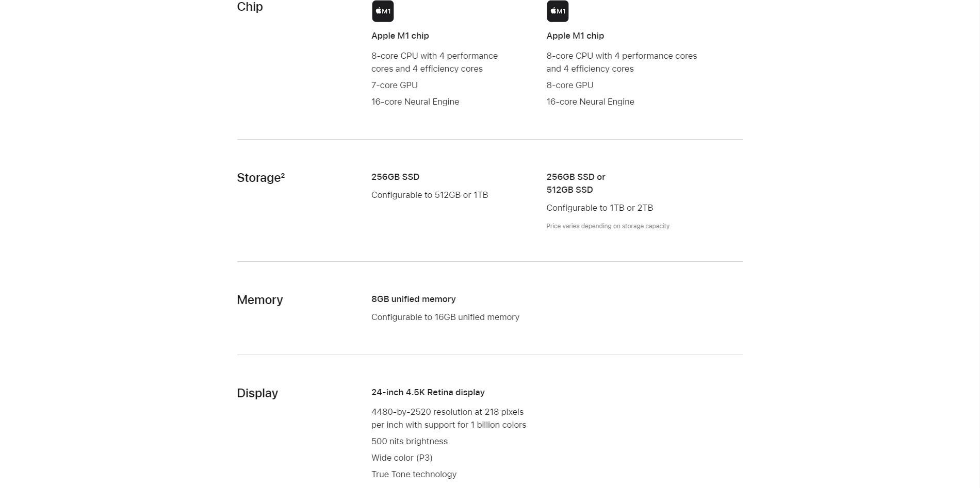The height and width of the screenshot is (488, 980).
Task: Click the Memory section heading
Action: point(259,300)
